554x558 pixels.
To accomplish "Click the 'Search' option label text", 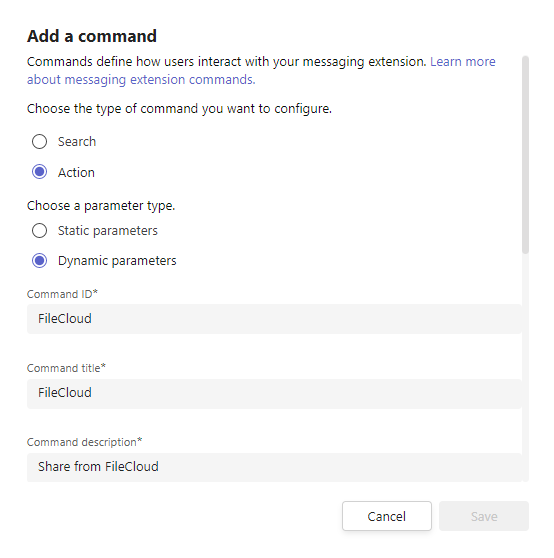I will click(77, 142).
